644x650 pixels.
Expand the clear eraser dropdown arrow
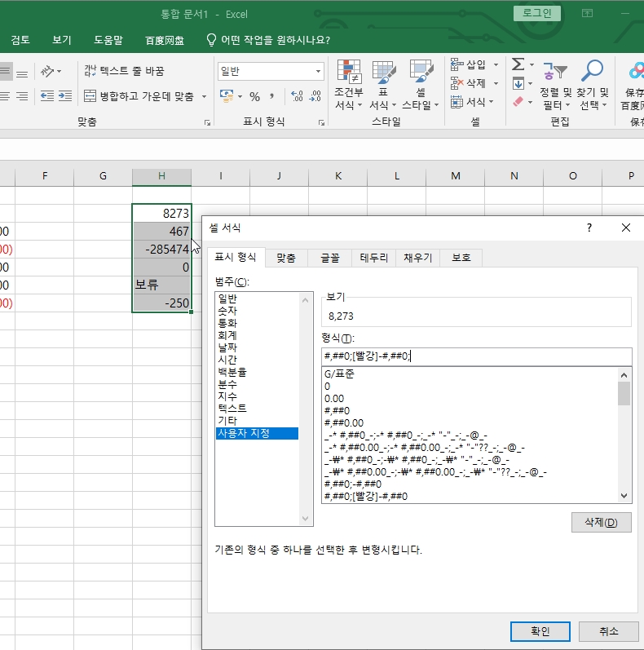click(530, 102)
